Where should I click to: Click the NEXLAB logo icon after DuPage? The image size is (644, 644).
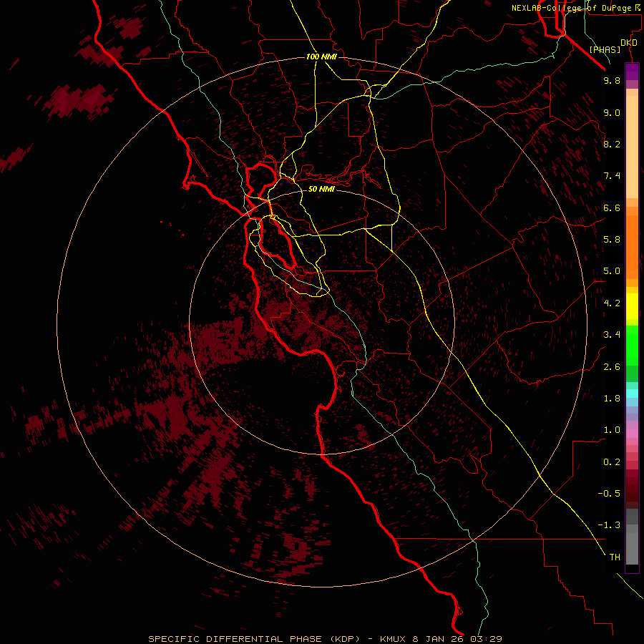(637, 7)
